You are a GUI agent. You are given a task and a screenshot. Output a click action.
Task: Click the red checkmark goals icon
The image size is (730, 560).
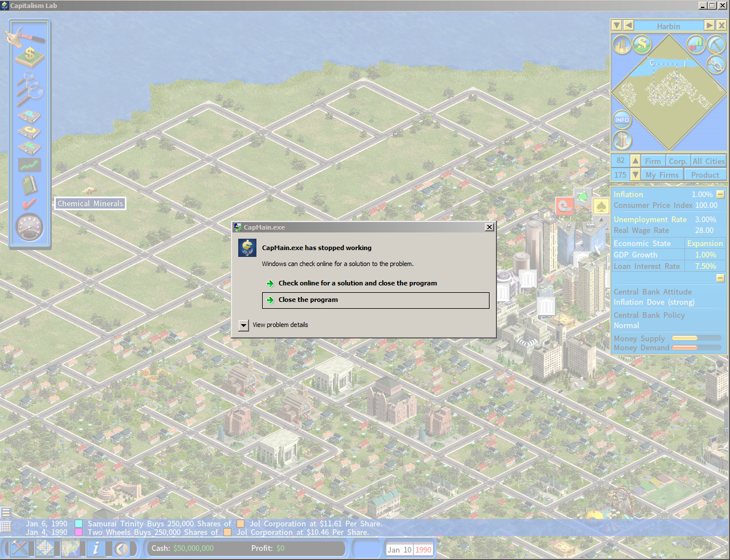(29, 203)
